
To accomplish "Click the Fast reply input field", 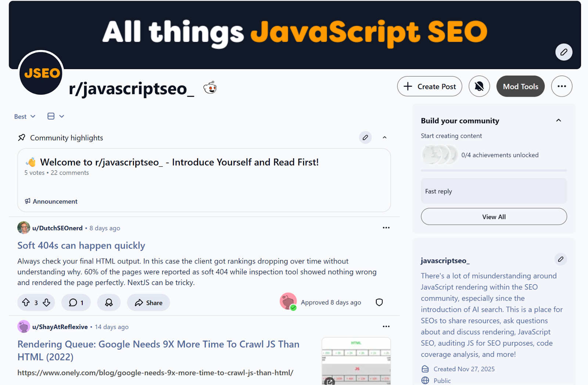I will tap(494, 191).
